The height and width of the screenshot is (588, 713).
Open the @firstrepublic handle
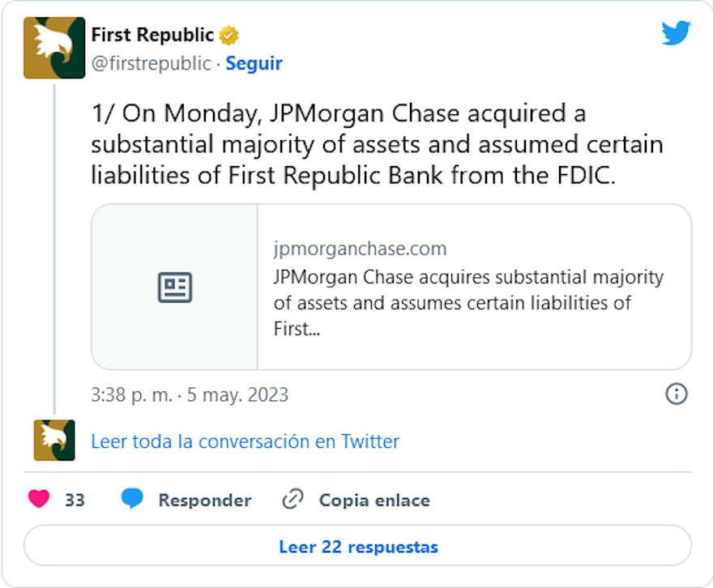[151, 64]
